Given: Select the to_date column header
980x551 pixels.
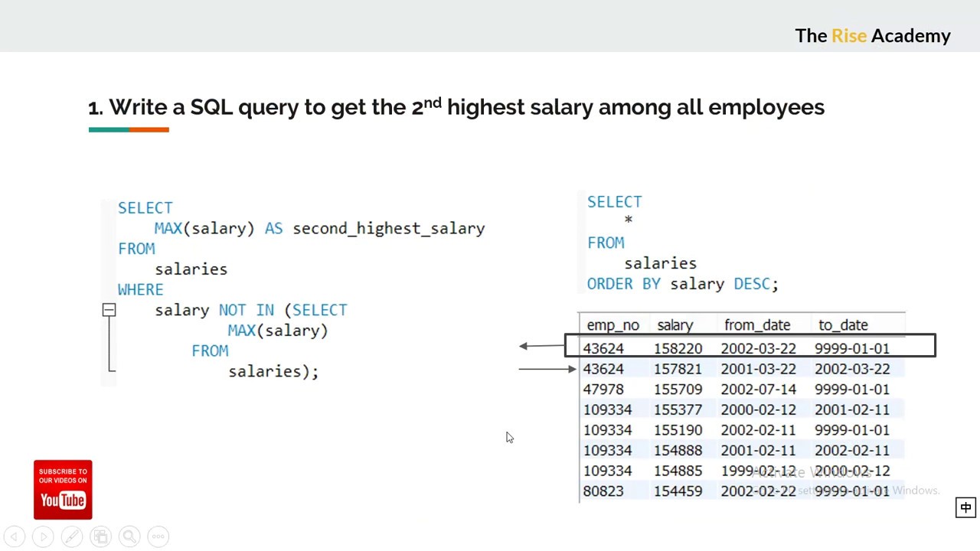Looking at the screenshot, I should (x=843, y=325).
